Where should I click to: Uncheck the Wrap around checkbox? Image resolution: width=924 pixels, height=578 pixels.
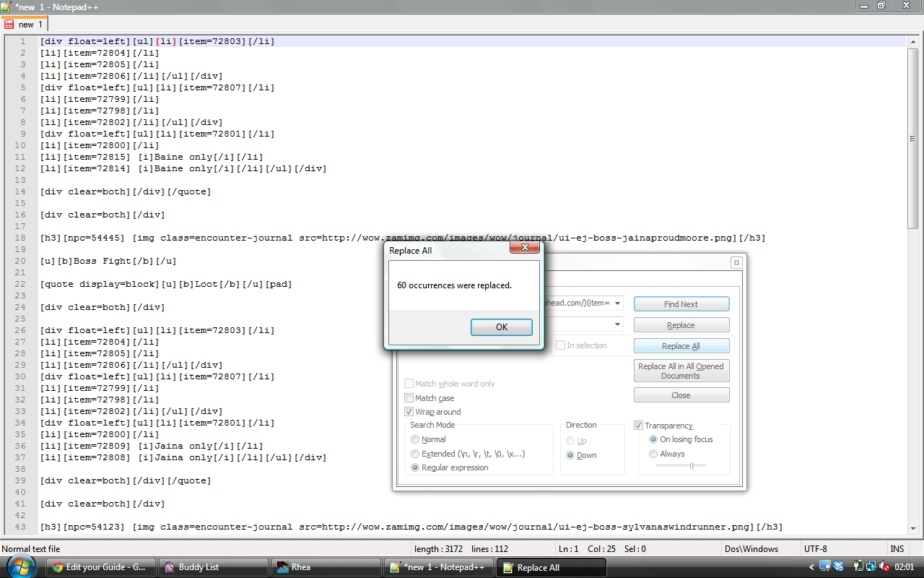pos(409,412)
